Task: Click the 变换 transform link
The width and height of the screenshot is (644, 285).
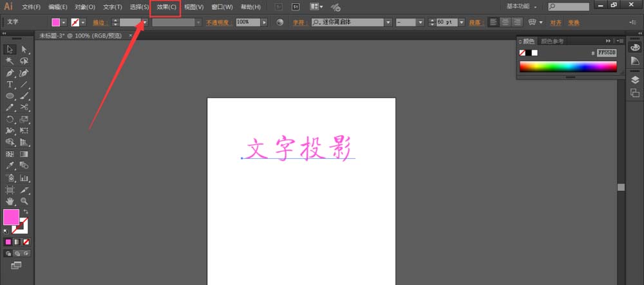Action: [574, 23]
